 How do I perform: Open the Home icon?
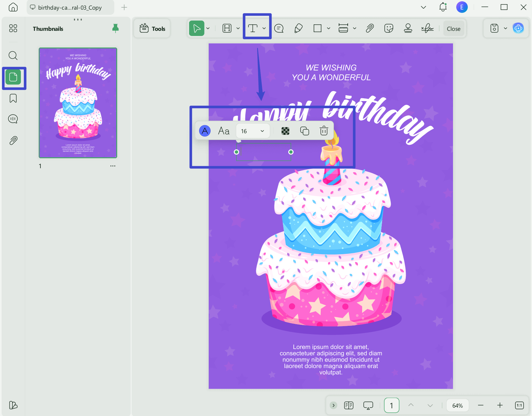pos(13,7)
